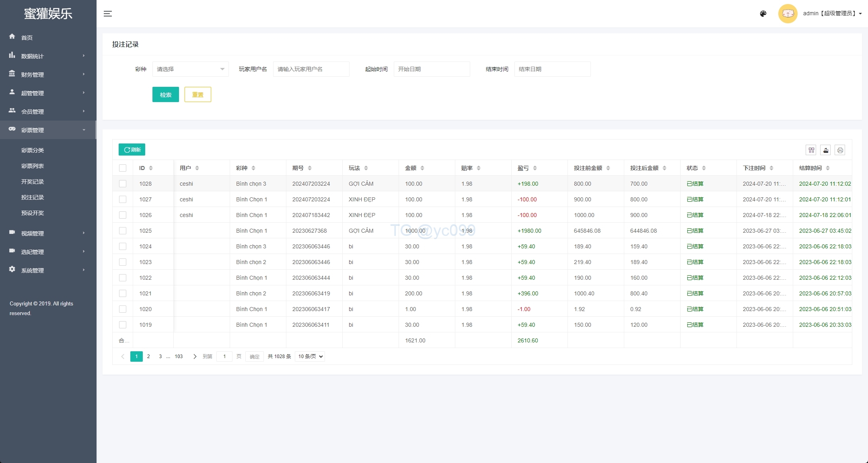Check the row 1025 checkbox
868x463 pixels.
pos(123,231)
